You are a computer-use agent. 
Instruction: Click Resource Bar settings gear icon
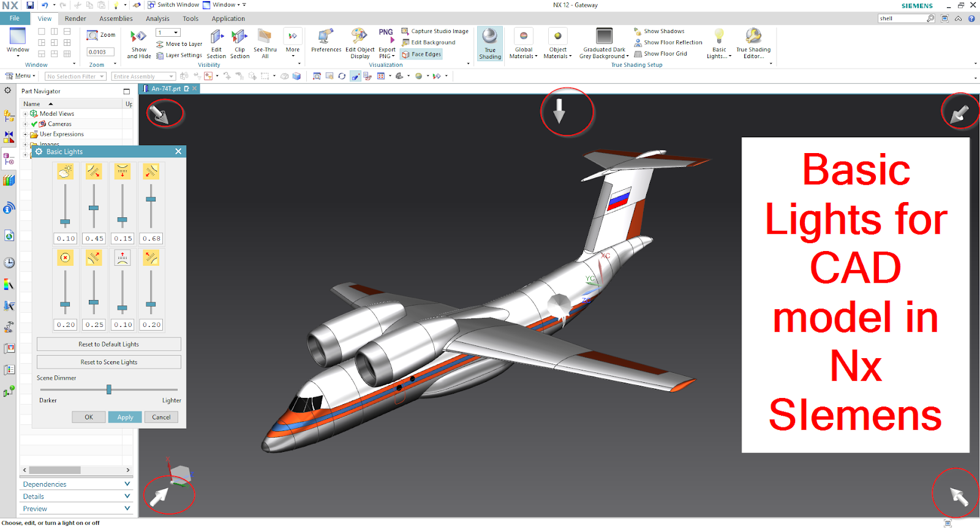tap(8, 91)
